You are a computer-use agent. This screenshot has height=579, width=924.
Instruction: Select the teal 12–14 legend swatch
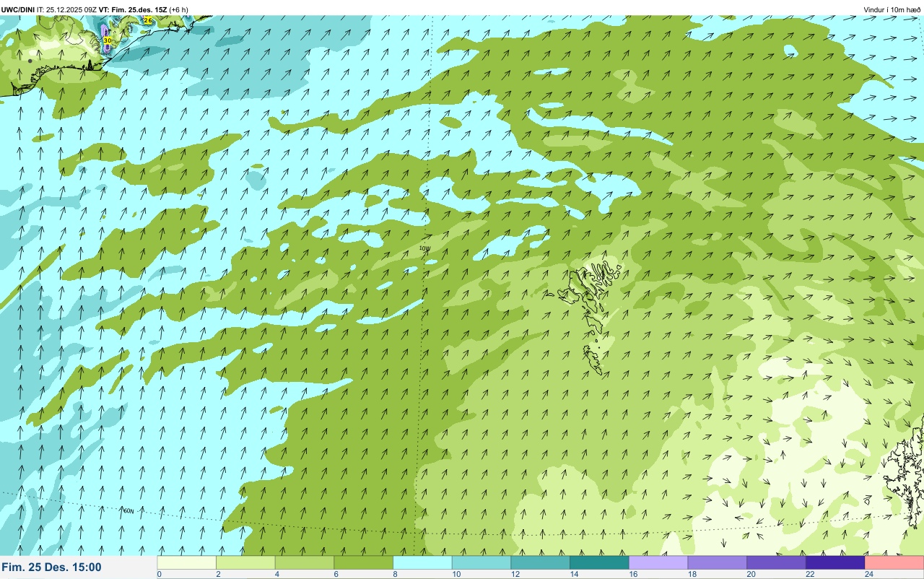[541, 562]
